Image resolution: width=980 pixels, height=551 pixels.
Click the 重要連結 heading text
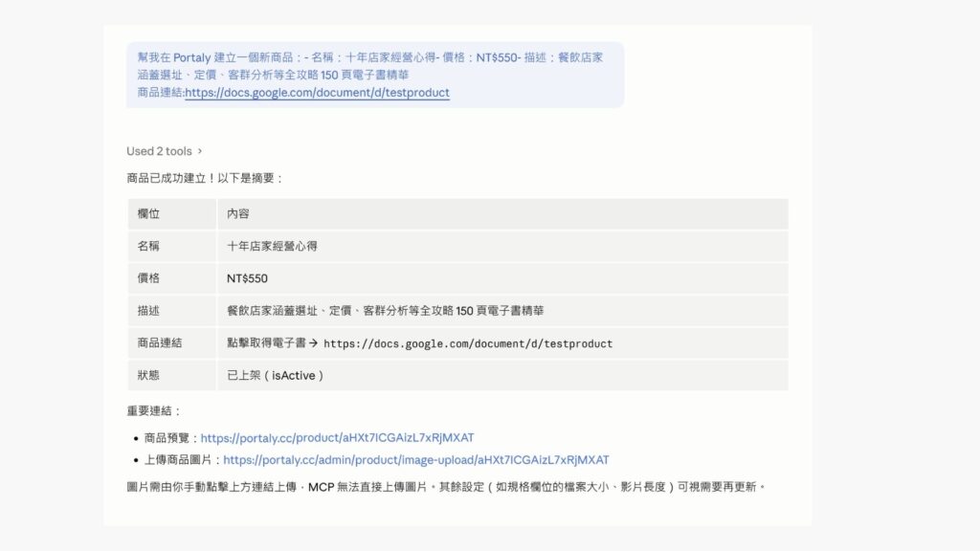click(153, 410)
